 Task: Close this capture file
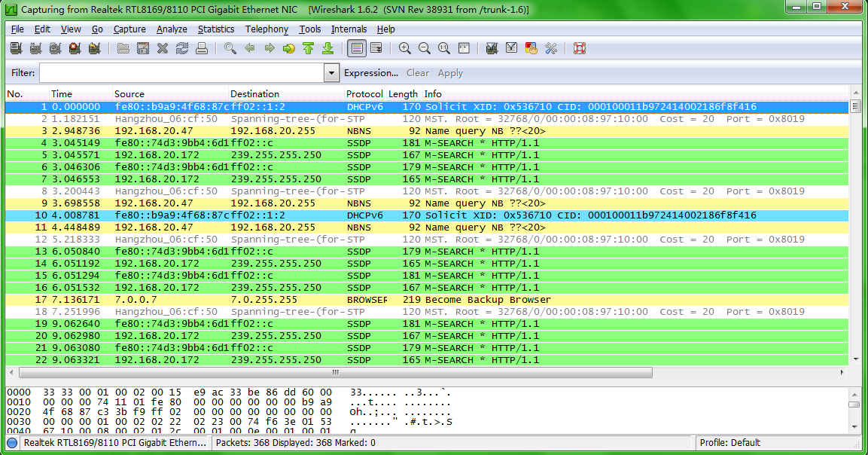[x=162, y=49]
